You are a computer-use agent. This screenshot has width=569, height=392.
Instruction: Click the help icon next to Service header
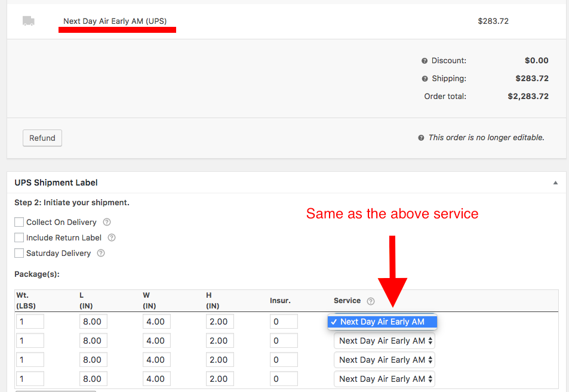pyautogui.click(x=371, y=301)
